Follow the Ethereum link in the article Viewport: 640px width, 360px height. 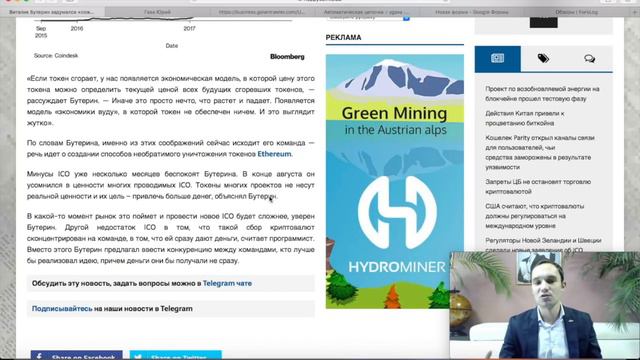tap(274, 154)
